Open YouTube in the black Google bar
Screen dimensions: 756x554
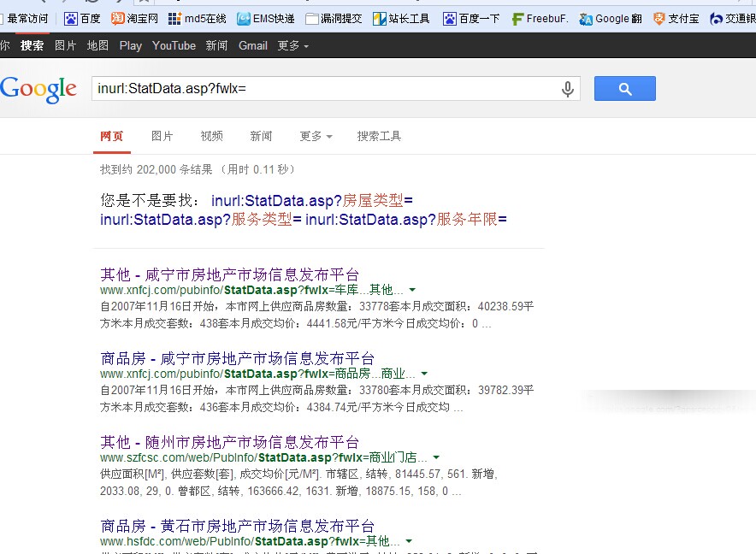[x=174, y=46]
